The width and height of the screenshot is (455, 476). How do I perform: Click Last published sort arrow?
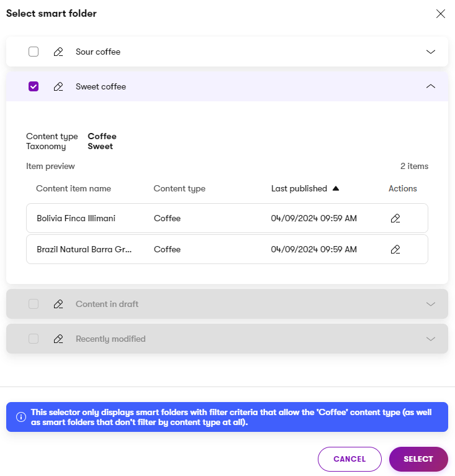[x=335, y=188]
